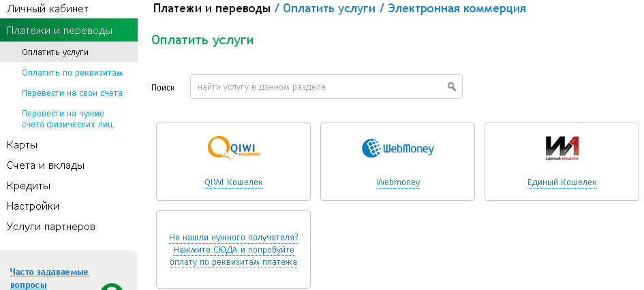644x290 pixels.
Task: Open the Единый Кошелек text link
Action: point(562,182)
